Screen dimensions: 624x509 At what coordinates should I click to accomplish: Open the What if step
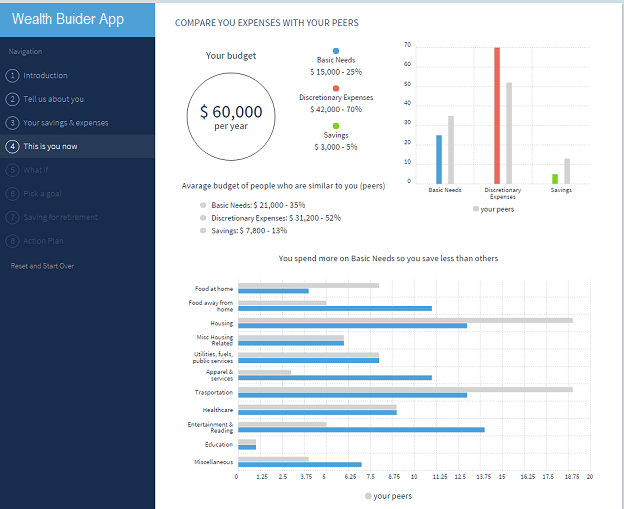point(35,170)
